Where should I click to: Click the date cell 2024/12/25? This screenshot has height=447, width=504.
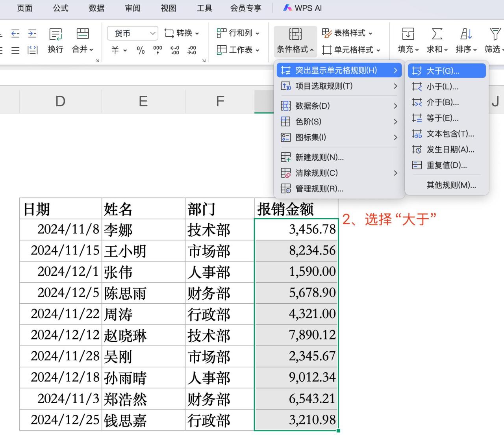click(61, 420)
